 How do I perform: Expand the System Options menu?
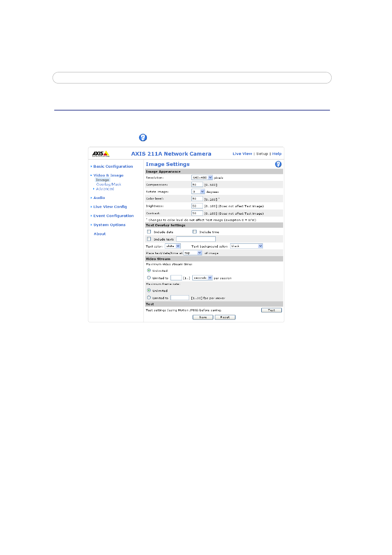tap(109, 225)
